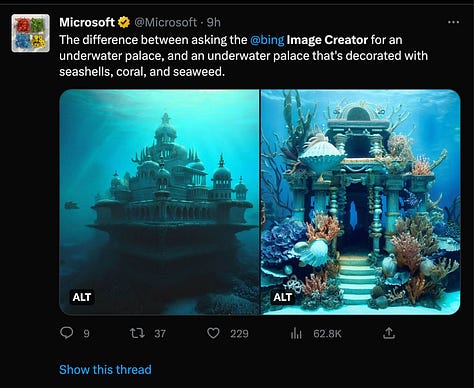This screenshot has height=388, width=474.
Task: Open the three-dot more options menu
Action: pos(453,22)
